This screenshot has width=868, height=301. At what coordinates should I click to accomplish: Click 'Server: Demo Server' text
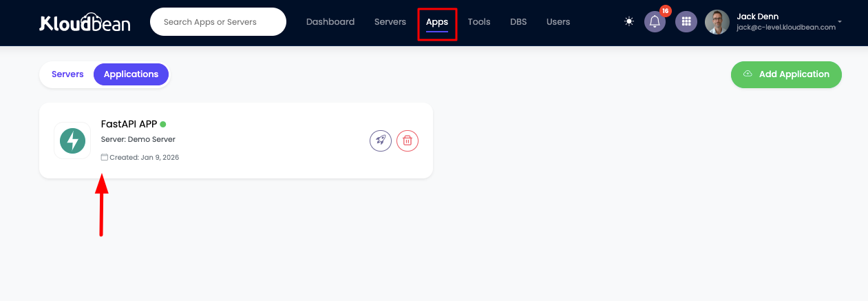pos(138,139)
